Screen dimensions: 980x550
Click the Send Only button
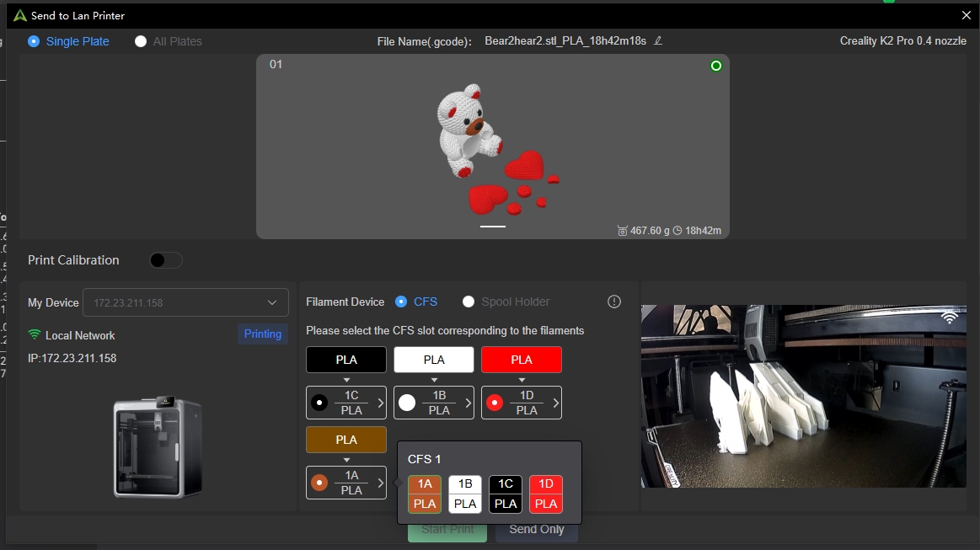tap(536, 529)
